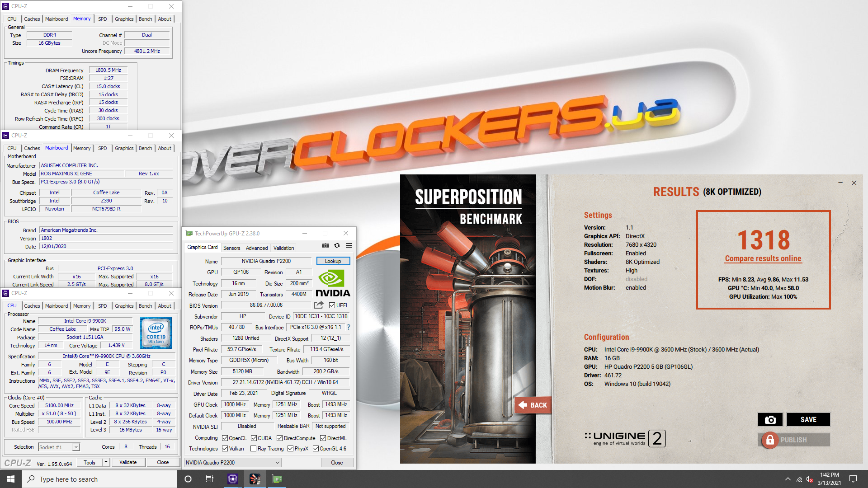Toggle the Ray Tracing checkbox
Screen dimensions: 868x488
253,448
